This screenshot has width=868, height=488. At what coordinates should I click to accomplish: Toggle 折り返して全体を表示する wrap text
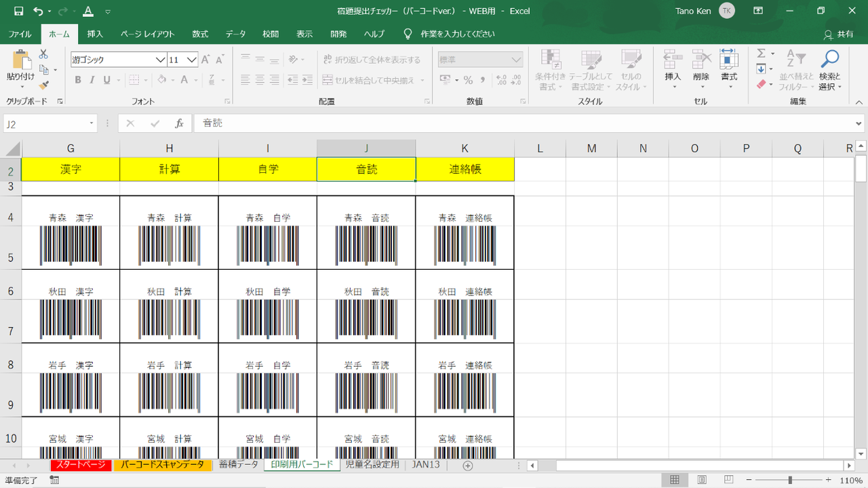point(372,60)
